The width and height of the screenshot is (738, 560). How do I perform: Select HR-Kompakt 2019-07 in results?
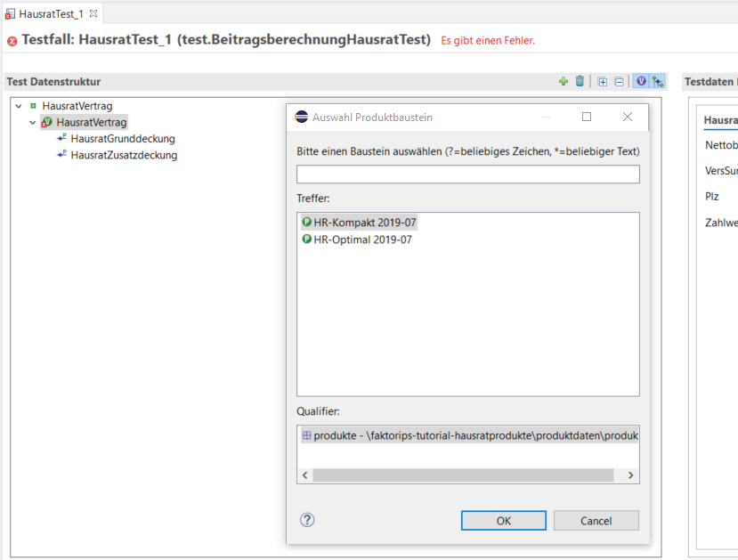[x=364, y=223]
